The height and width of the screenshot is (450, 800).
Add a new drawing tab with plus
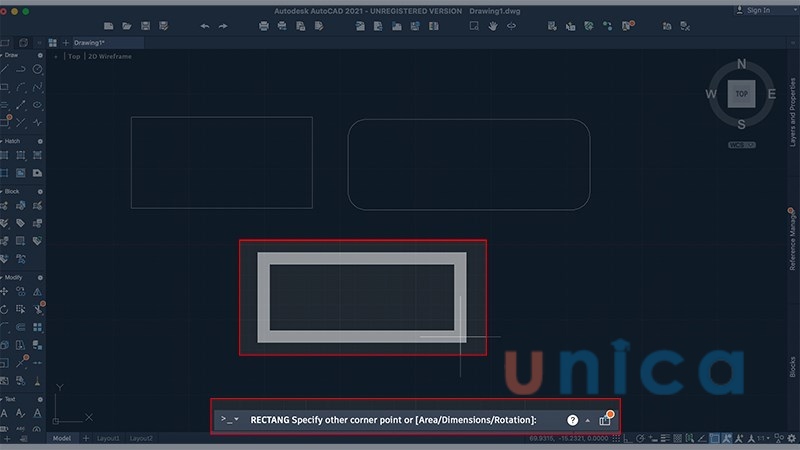[x=65, y=43]
